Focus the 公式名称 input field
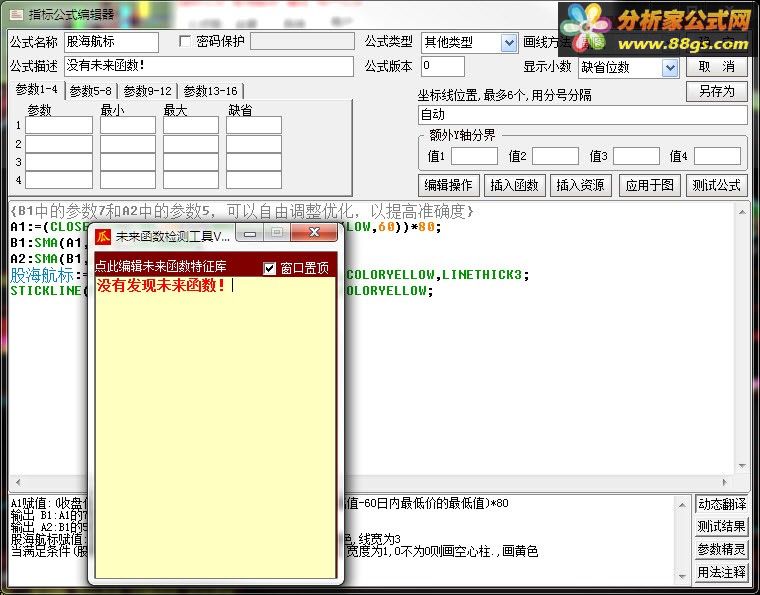 pyautogui.click(x=111, y=42)
